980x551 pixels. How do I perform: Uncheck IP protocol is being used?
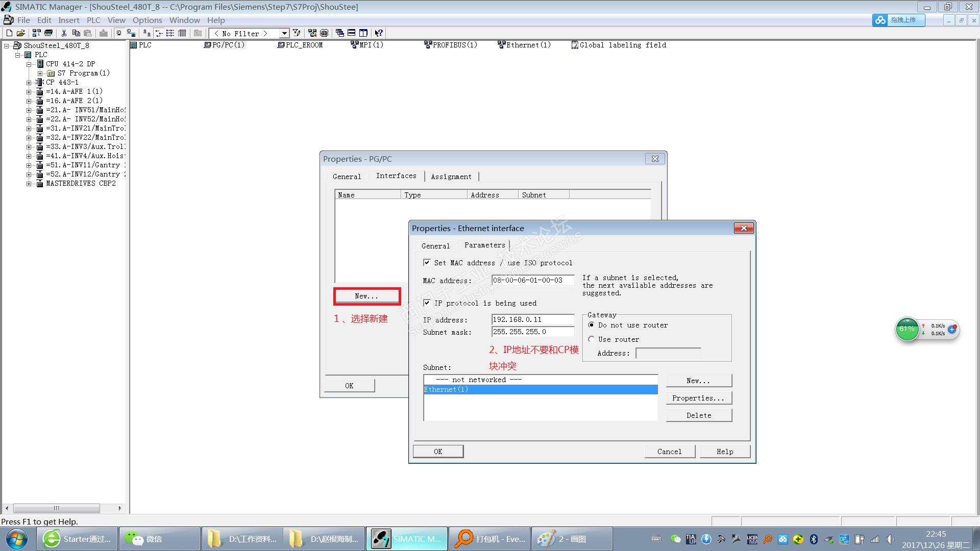point(427,303)
